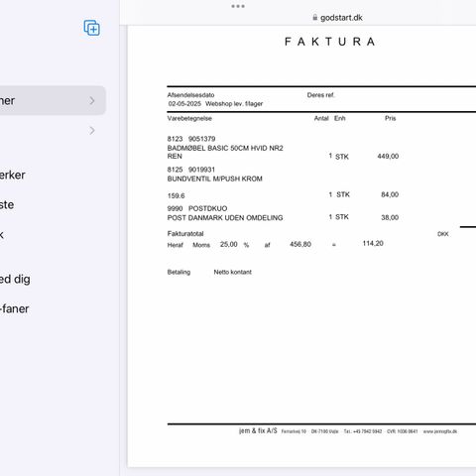The width and height of the screenshot is (476, 476).
Task: Click "POST DANMARK UDEN OMDELING" line
Action: (x=225, y=218)
